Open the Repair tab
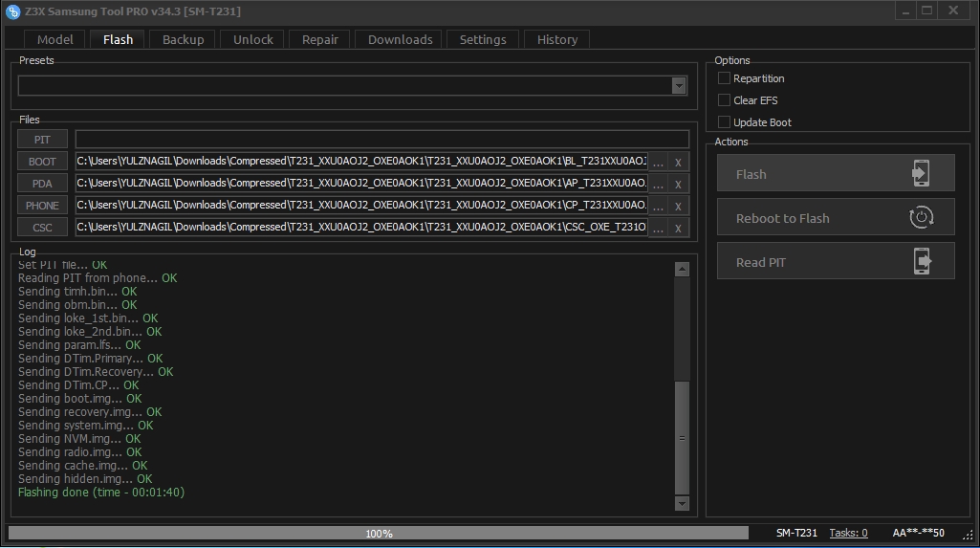This screenshot has height=548, width=980. tap(320, 39)
